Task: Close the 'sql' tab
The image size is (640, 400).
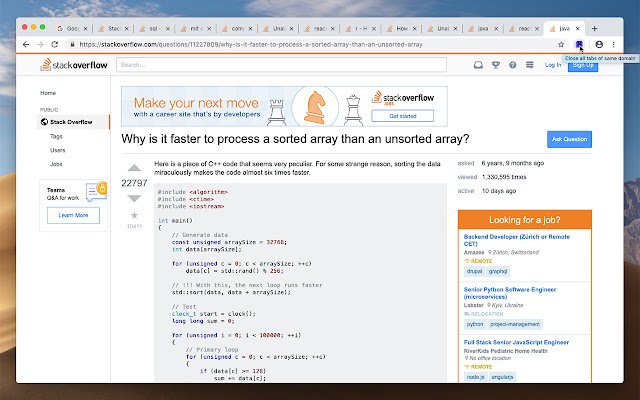Action: [167, 29]
